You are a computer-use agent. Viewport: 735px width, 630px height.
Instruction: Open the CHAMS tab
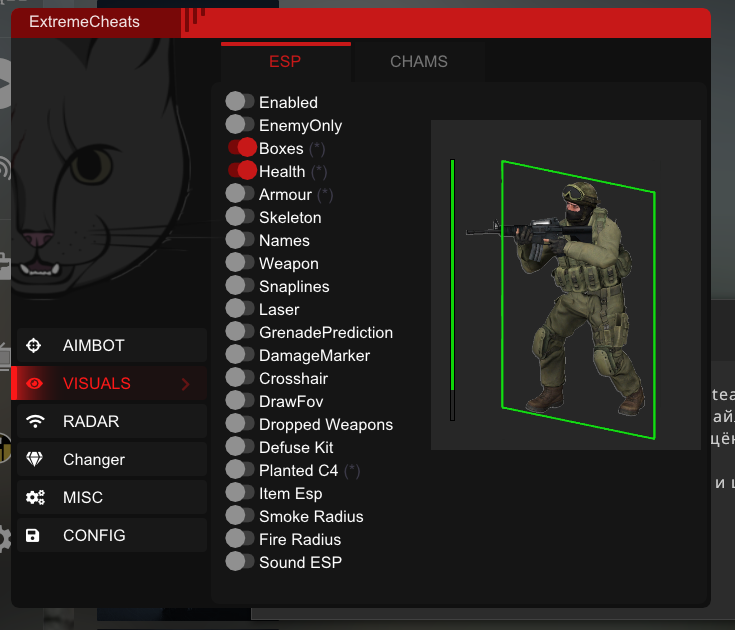(x=419, y=61)
